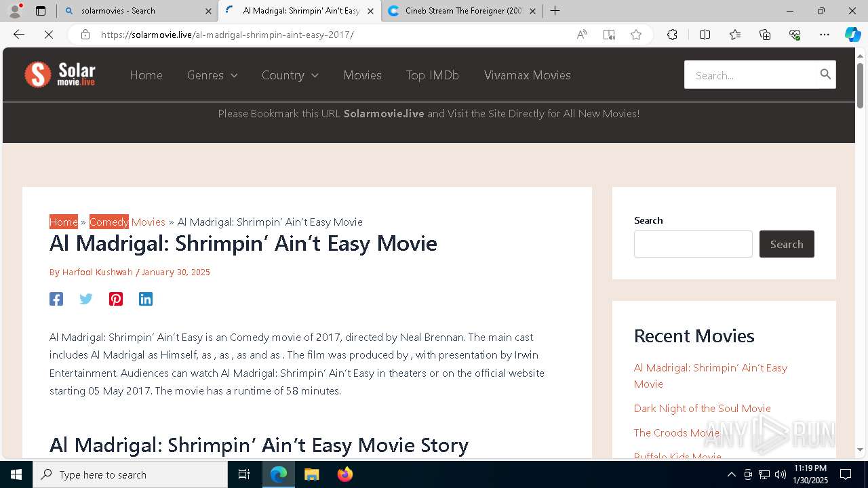Viewport: 868px width, 488px height.
Task: Close the solarmovies - Search tab
Action: pyautogui.click(x=208, y=11)
